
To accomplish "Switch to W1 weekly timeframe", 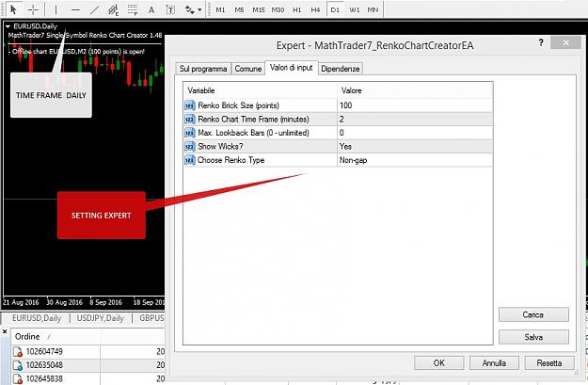I will tap(355, 9).
